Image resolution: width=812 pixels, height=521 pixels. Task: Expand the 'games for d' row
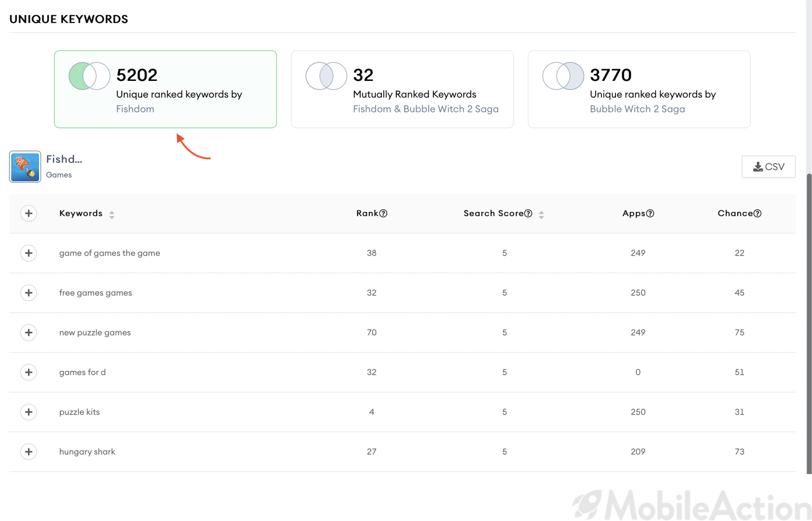pyautogui.click(x=29, y=372)
